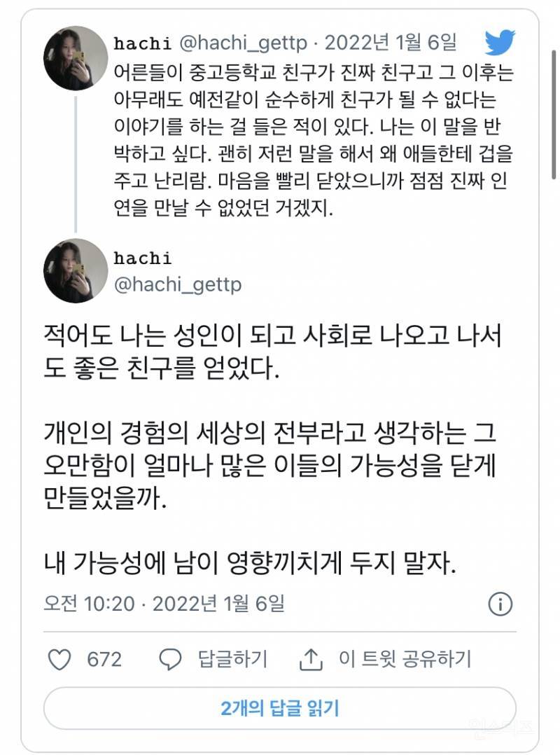The width and height of the screenshot is (560, 755).
Task: Open the @hachi_gettp handle link
Action: click(x=244, y=43)
